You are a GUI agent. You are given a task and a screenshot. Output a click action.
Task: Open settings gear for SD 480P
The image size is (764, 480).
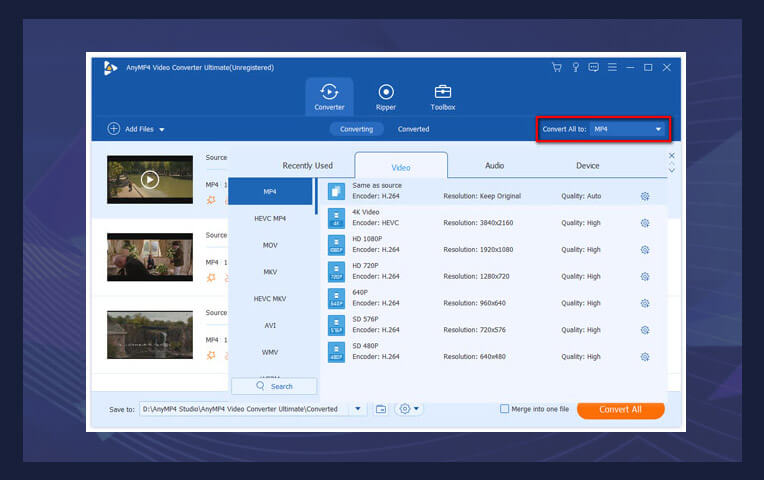645,357
